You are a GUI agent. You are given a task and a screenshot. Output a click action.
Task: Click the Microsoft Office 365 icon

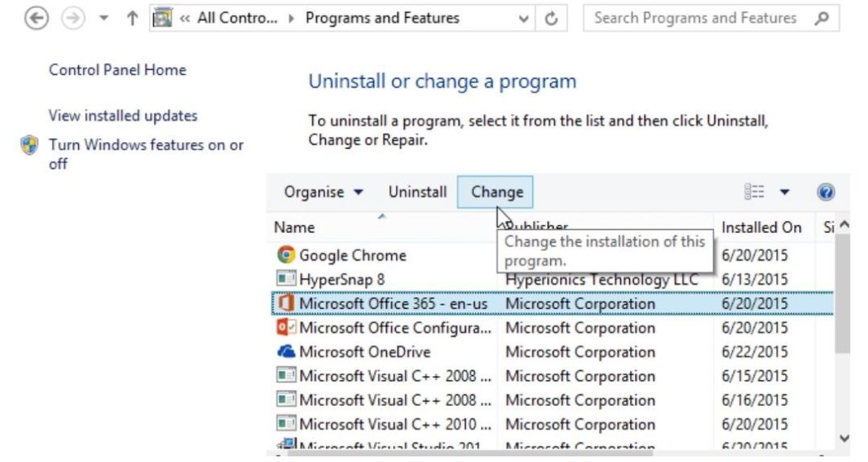click(x=285, y=303)
